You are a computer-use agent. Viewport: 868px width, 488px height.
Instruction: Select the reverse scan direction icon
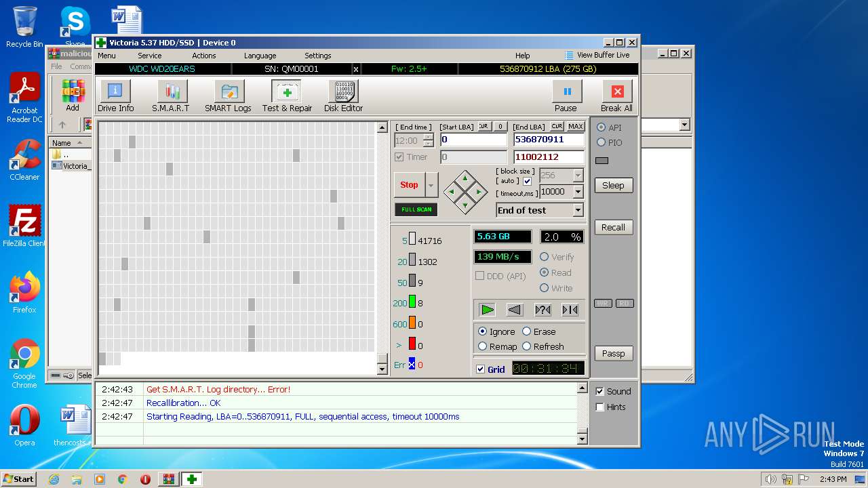click(x=515, y=310)
